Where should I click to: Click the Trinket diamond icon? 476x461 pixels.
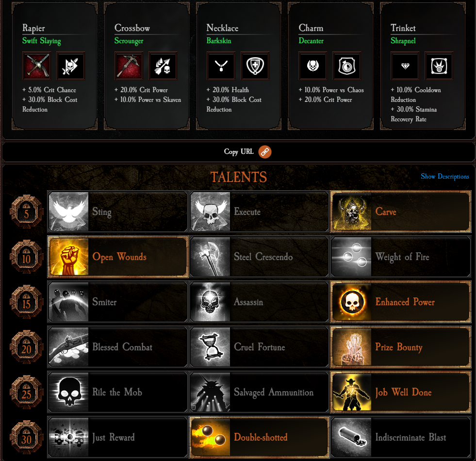pyautogui.click(x=405, y=66)
